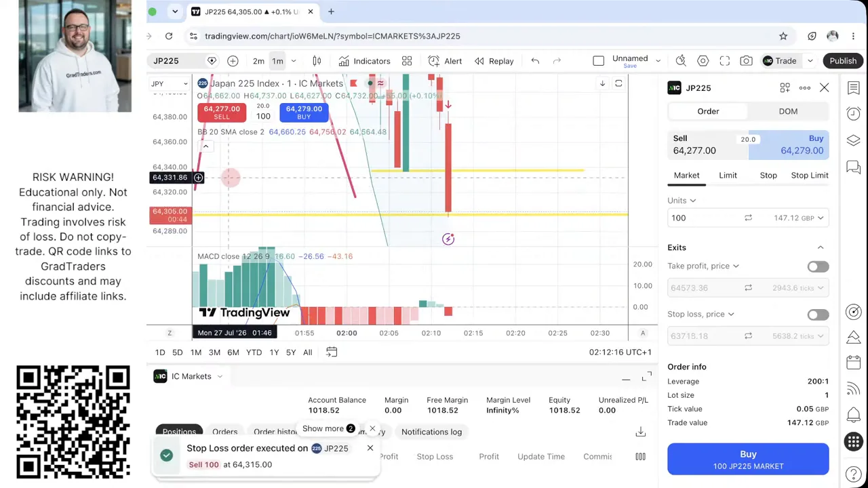Open chart settings hexagon icon

(x=703, y=61)
